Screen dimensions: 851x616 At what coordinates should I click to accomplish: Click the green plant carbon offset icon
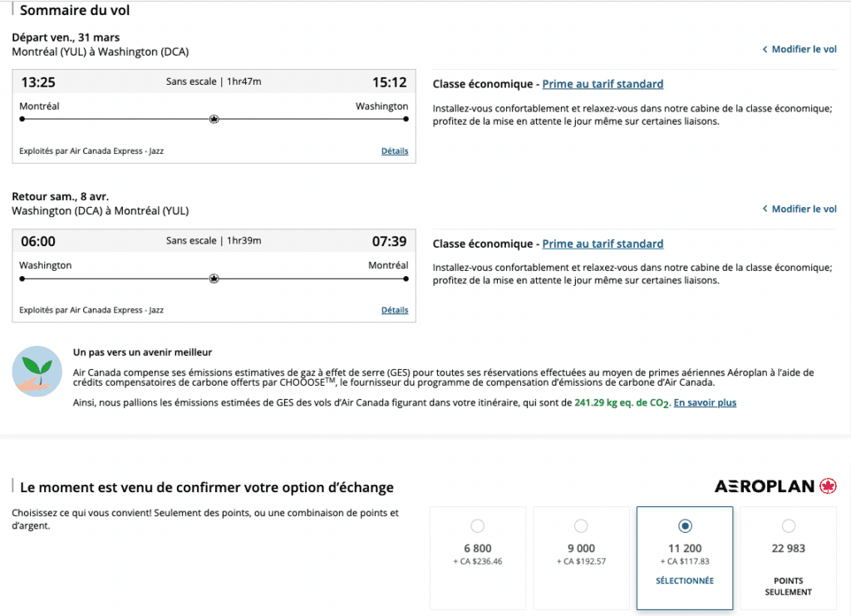37,371
